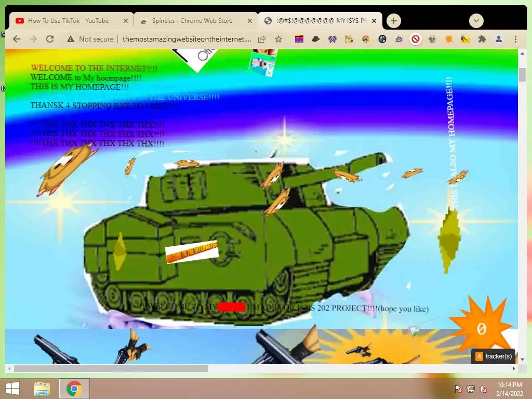
Task: Open the Chrome three-dot menu
Action: tap(515, 39)
